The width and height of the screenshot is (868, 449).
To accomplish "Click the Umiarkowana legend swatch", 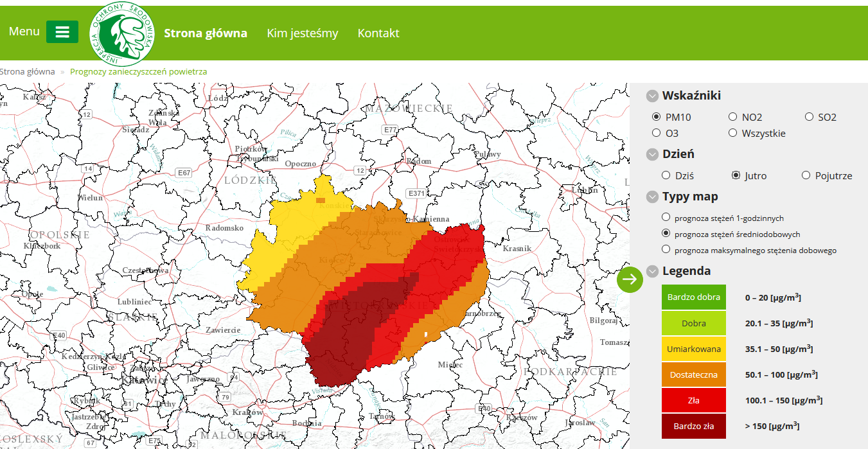I will (694, 349).
